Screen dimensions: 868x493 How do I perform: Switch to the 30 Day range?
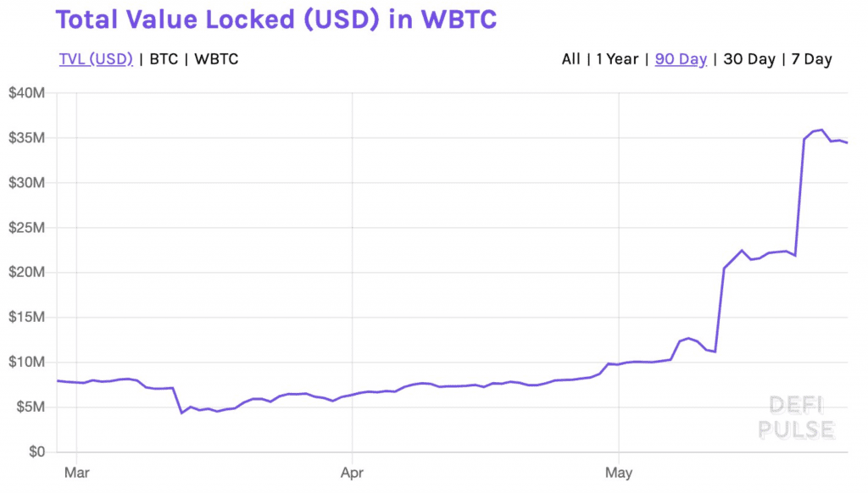pyautogui.click(x=749, y=59)
